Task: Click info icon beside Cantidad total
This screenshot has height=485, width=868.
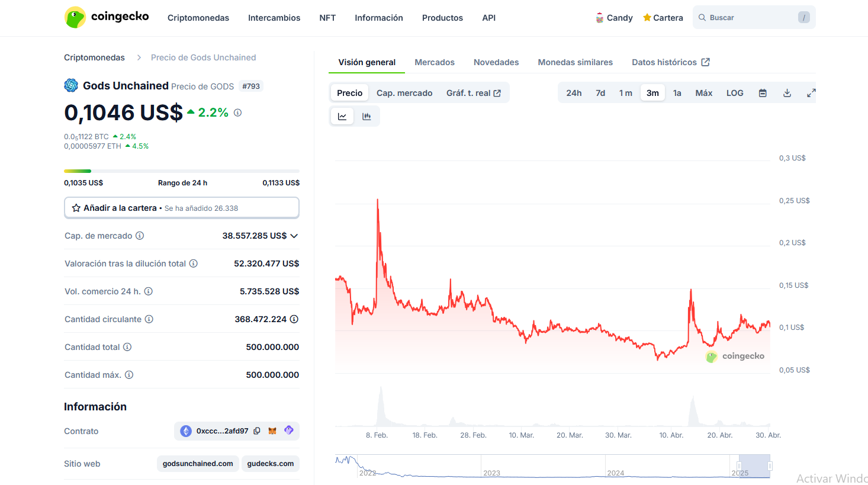Action: coord(127,347)
